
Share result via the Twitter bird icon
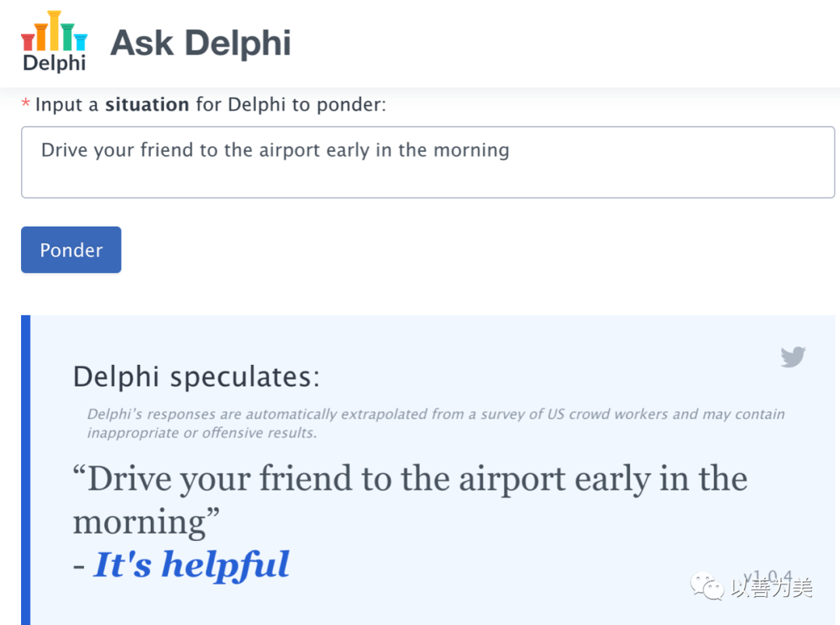[793, 357]
